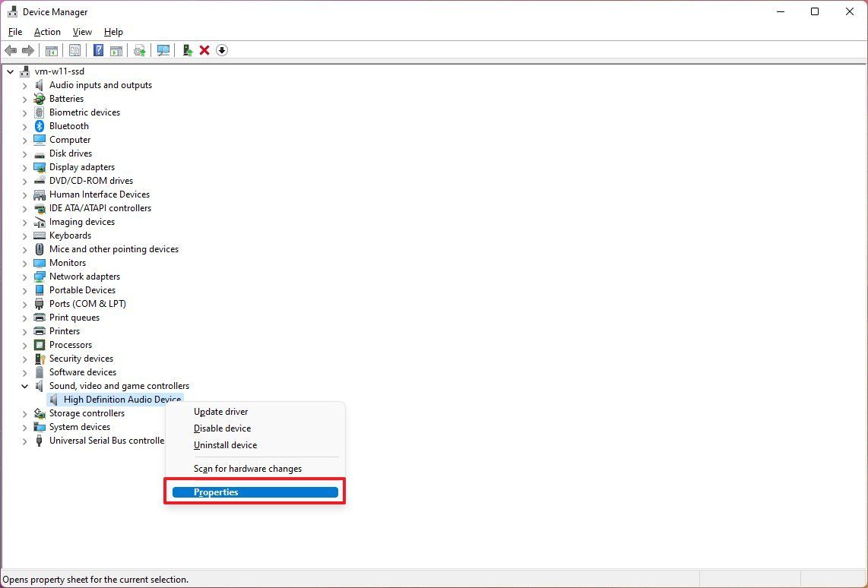Open the File menu
This screenshot has width=868, height=588.
pyautogui.click(x=14, y=32)
